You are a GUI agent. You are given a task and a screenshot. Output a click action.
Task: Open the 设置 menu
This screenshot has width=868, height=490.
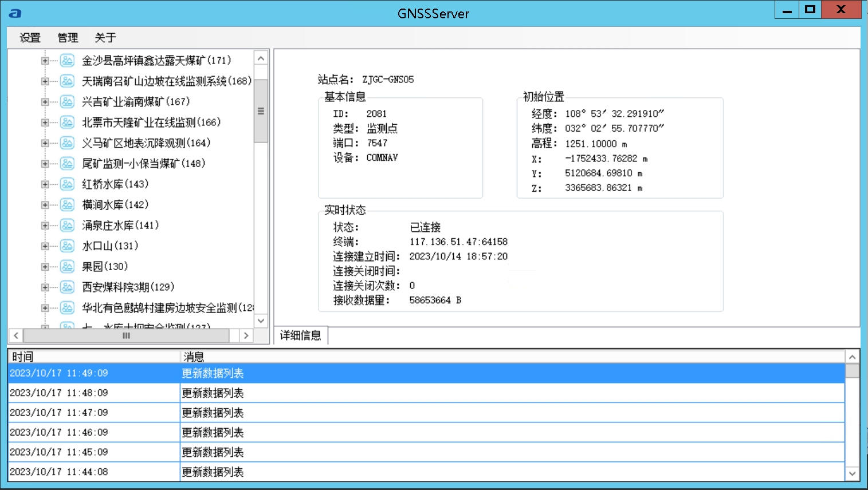30,38
